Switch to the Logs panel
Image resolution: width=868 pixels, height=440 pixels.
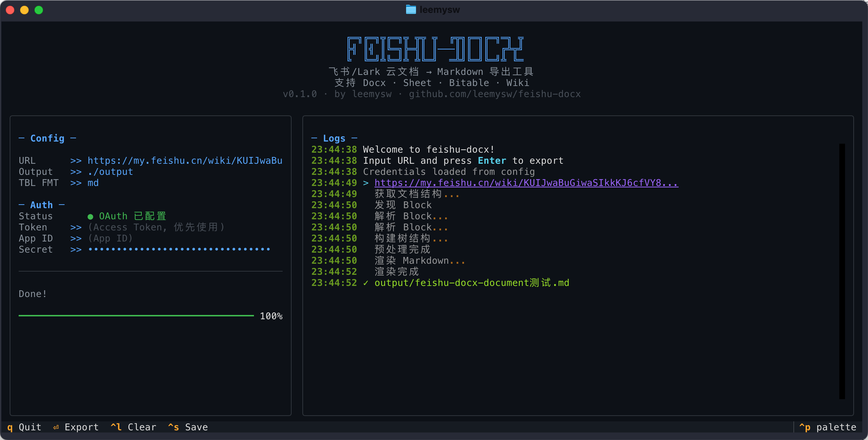[x=334, y=138]
